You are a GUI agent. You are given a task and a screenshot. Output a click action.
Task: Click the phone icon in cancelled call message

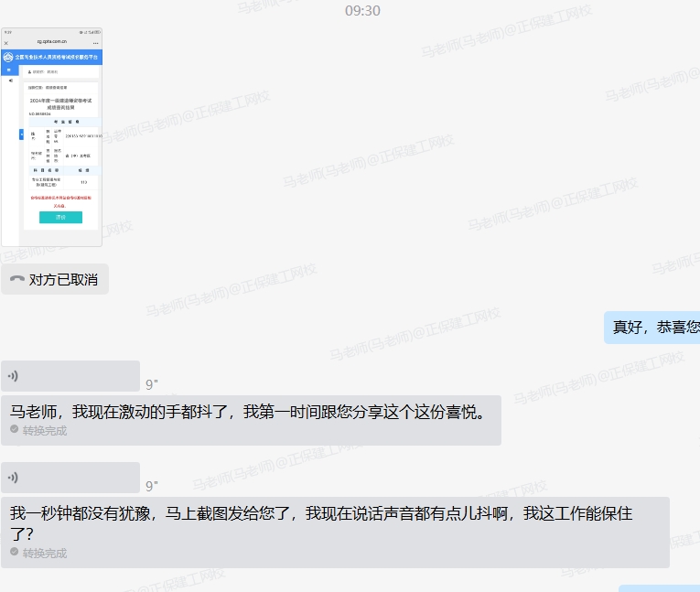17,279
